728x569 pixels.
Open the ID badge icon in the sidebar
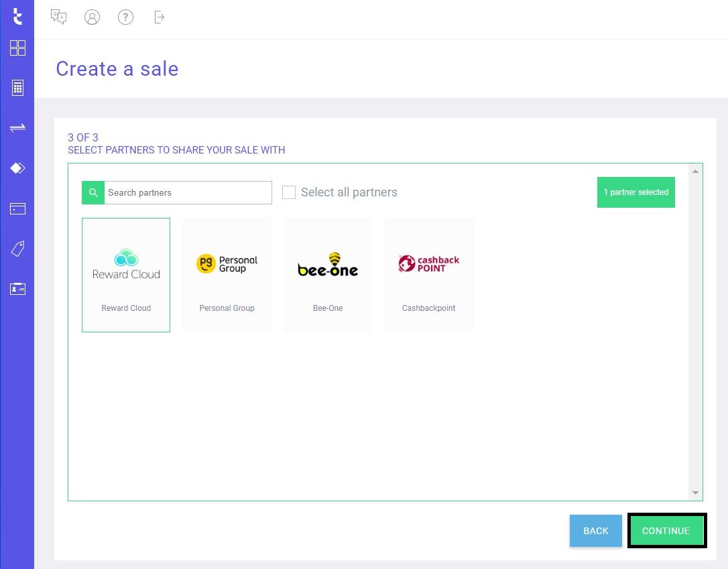[17, 289]
